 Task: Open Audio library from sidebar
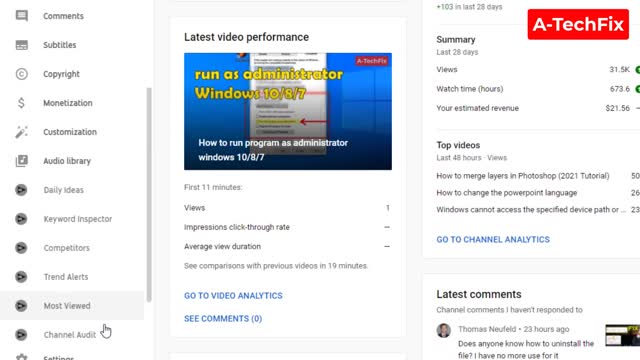coord(67,161)
